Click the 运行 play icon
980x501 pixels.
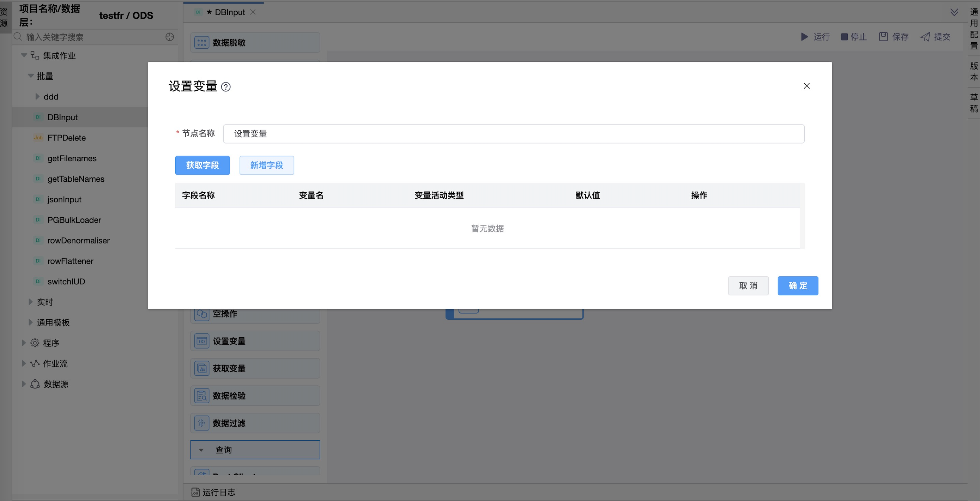[x=804, y=37]
